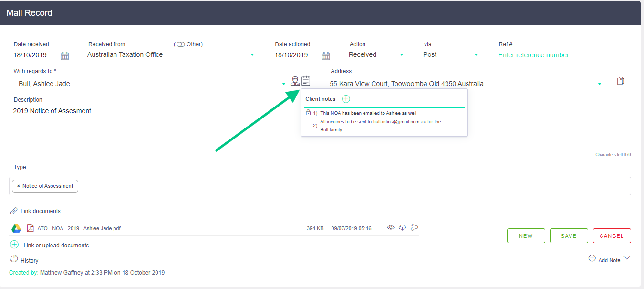This screenshot has height=289, width=644.
Task: Click the CANCEL button
Action: (x=612, y=236)
